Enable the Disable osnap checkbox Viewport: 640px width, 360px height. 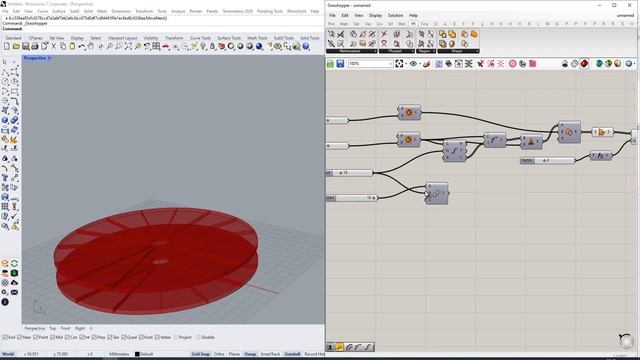(x=198, y=337)
